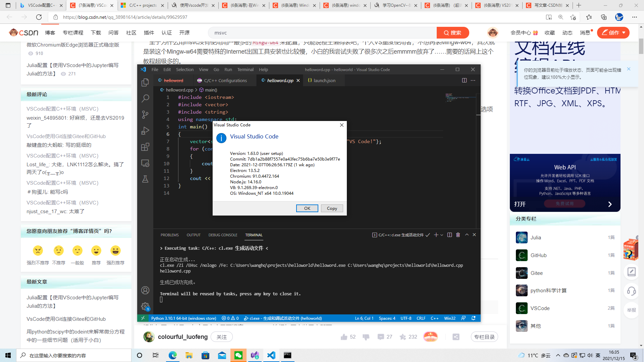
Task: Click Copy in the About dialog
Action: click(x=332, y=208)
